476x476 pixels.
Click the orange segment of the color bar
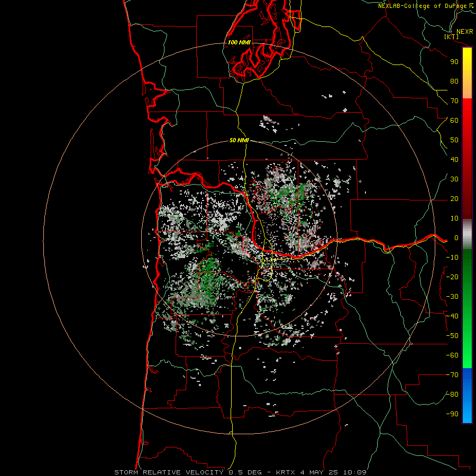(467, 88)
